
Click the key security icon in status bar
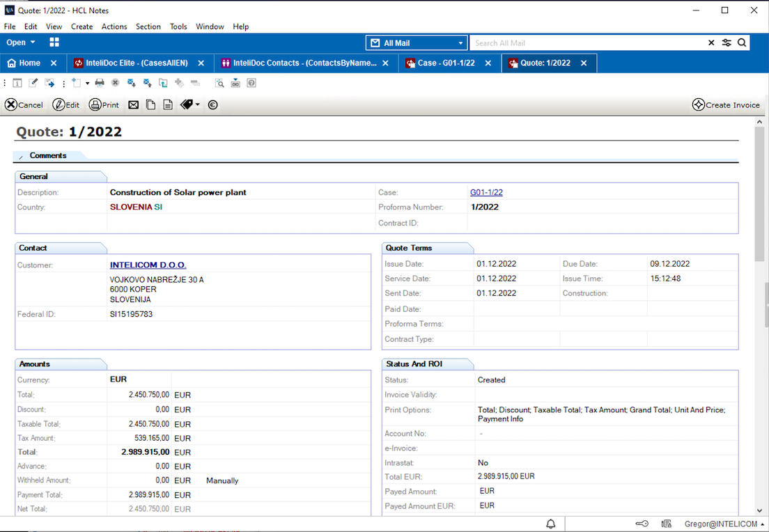point(642,524)
